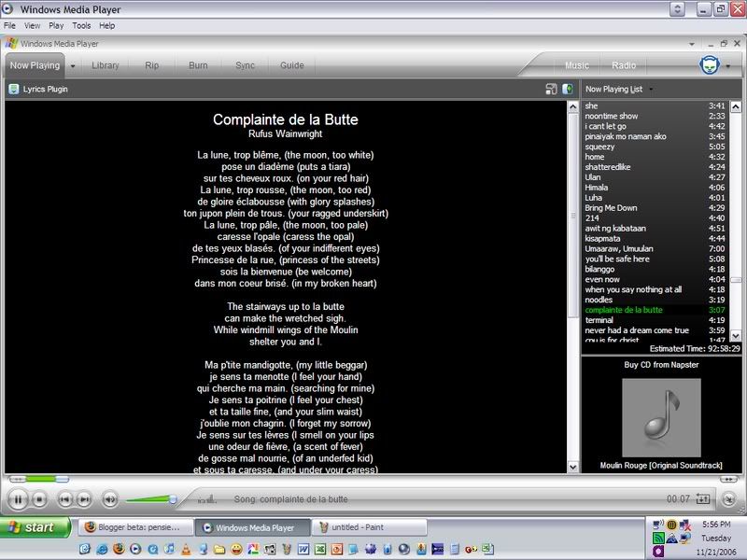Open the Tools menu

click(x=82, y=26)
